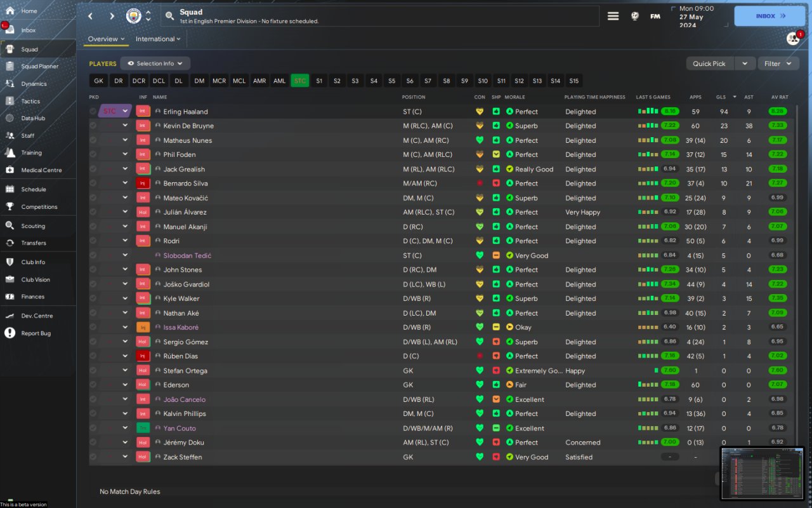Click De Bruyne's last 5 games form bars

648,126
